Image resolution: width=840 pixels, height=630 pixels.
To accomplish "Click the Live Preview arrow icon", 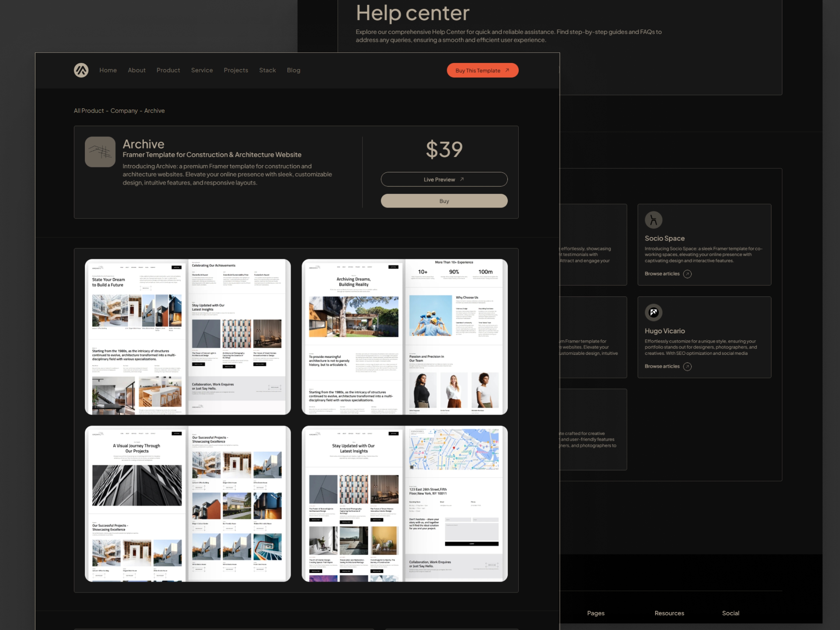I will point(463,179).
